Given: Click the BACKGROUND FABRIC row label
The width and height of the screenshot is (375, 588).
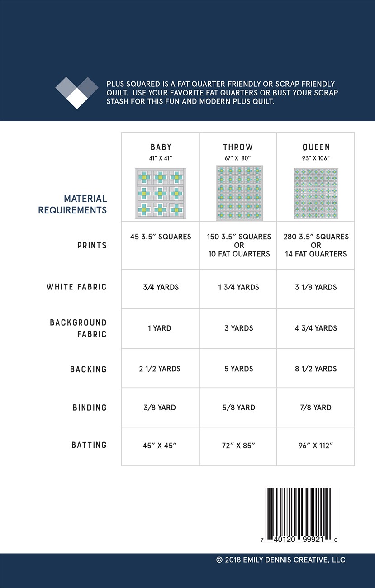Looking at the screenshot, I should 78,328.
